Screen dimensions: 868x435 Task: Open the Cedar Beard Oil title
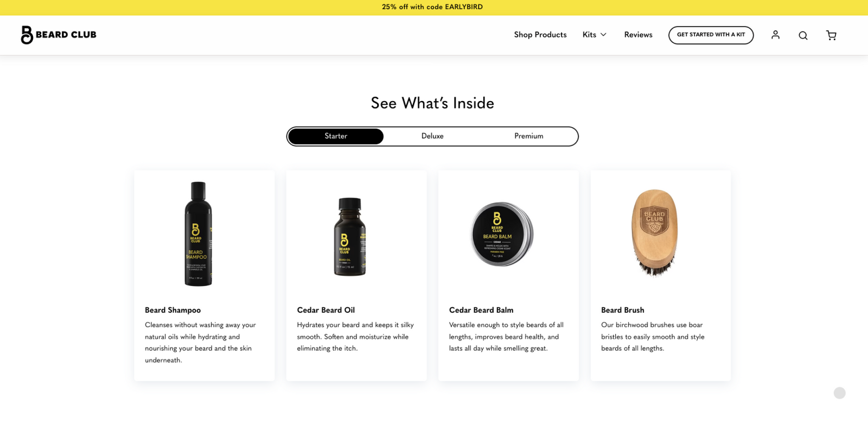326,310
